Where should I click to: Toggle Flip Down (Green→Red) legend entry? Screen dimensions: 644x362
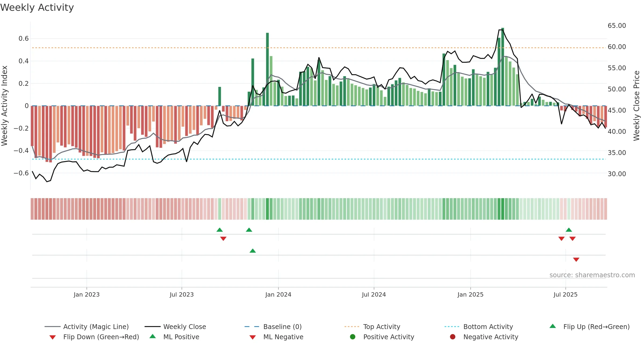tap(94, 337)
